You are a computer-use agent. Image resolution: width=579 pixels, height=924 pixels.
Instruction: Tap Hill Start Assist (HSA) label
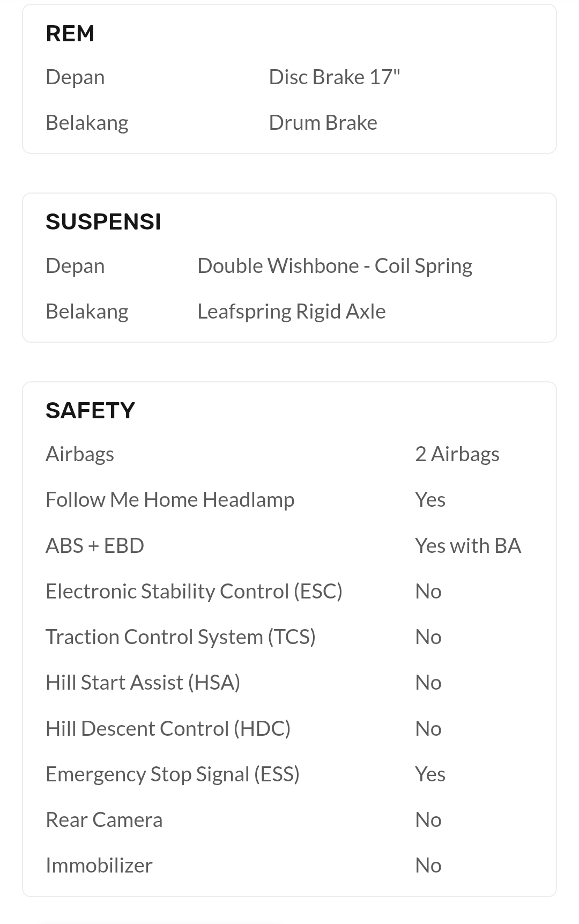[x=143, y=683]
